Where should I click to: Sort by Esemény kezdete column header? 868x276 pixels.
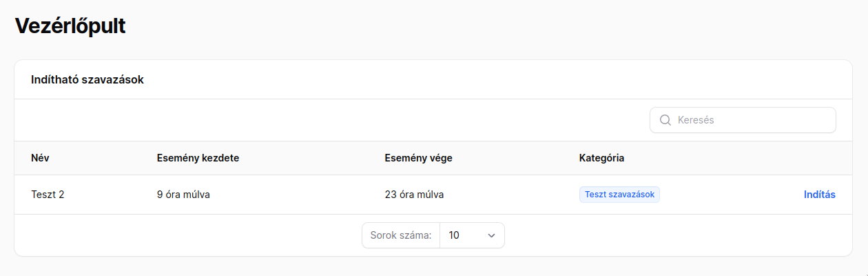pos(198,158)
